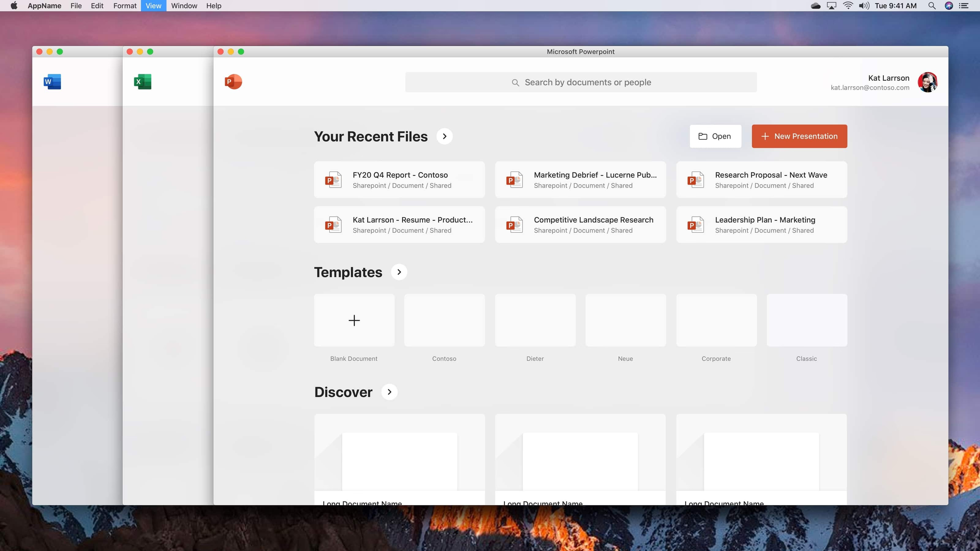Open the Format menu

(x=124, y=6)
